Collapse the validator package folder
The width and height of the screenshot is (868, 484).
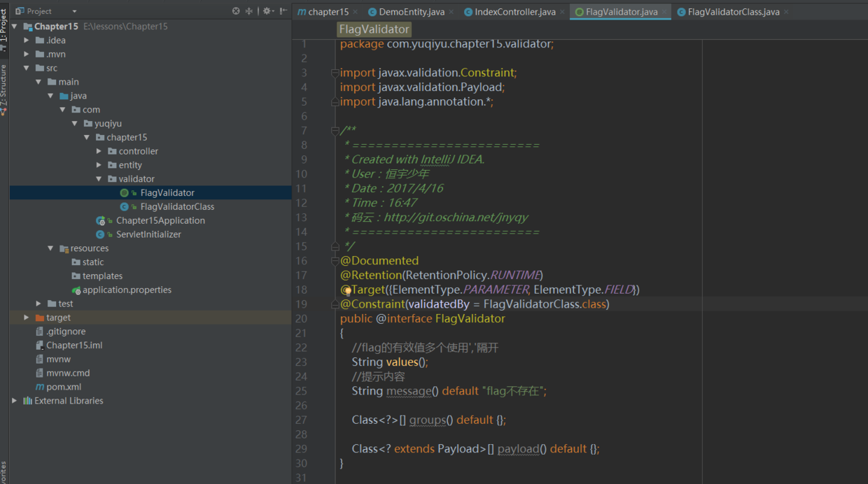coord(99,179)
